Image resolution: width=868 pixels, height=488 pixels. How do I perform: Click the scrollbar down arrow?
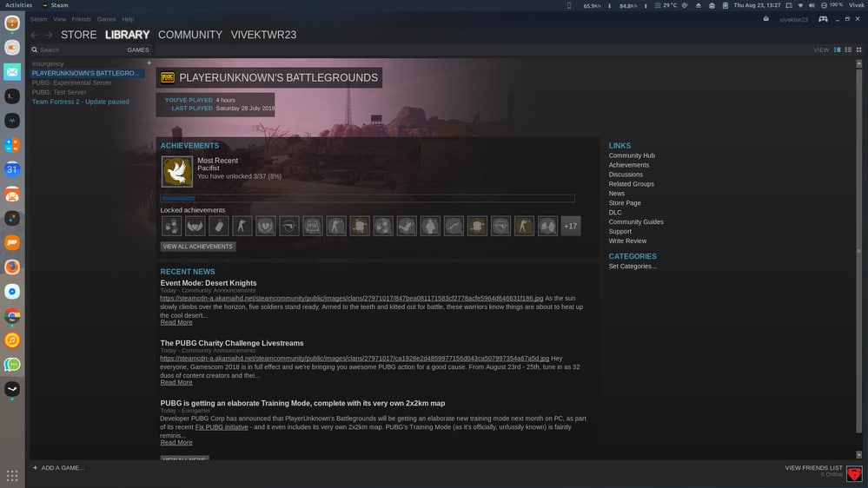pos(859,455)
